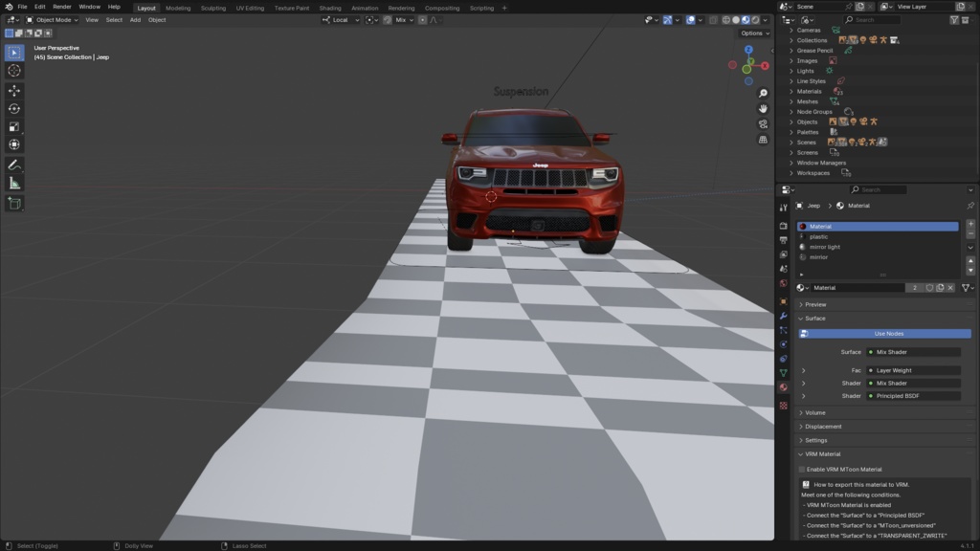Switch to material preview shading
The image size is (980, 551).
pyautogui.click(x=746, y=20)
